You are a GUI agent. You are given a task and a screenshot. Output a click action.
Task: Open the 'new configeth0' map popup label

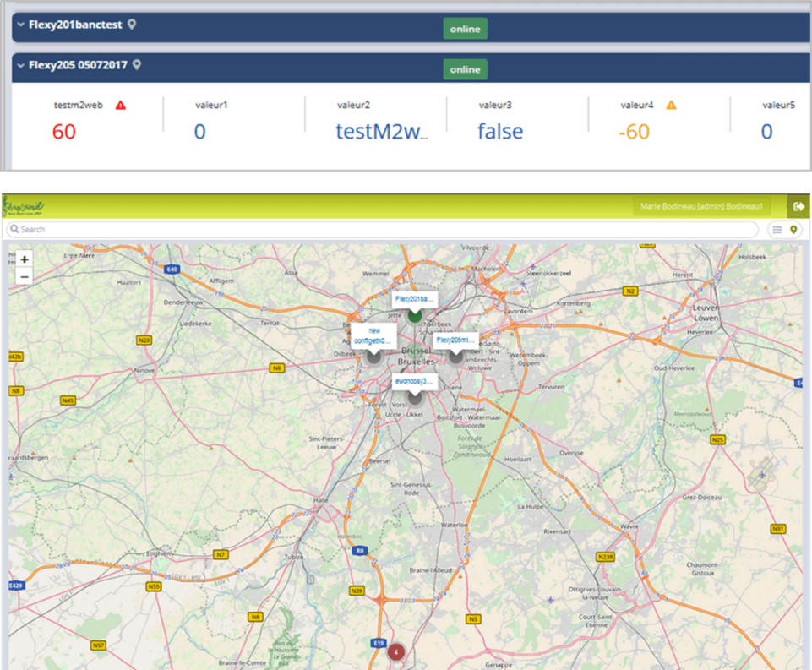click(x=373, y=335)
